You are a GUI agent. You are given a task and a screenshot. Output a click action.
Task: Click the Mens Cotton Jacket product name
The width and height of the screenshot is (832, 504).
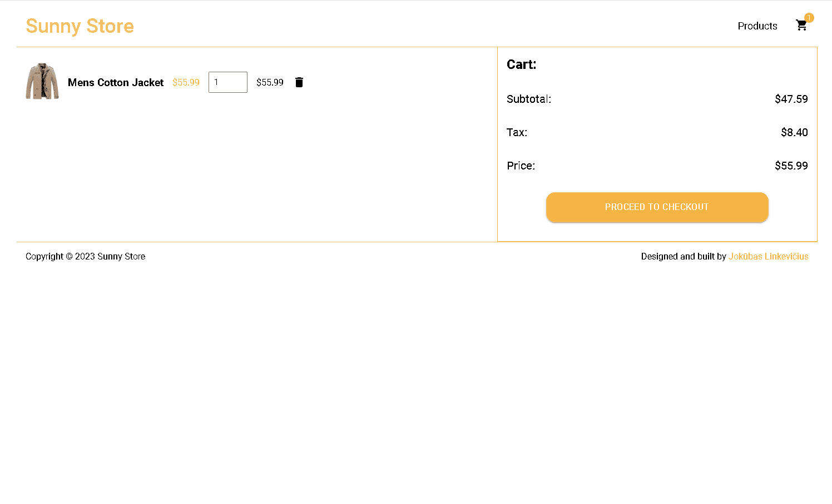[116, 82]
